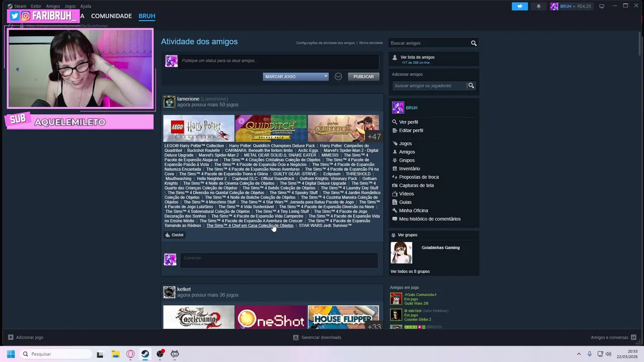Click the Goiabinhas Gaming group avatar
Viewport: 644px width, 362px height.
tap(401, 252)
